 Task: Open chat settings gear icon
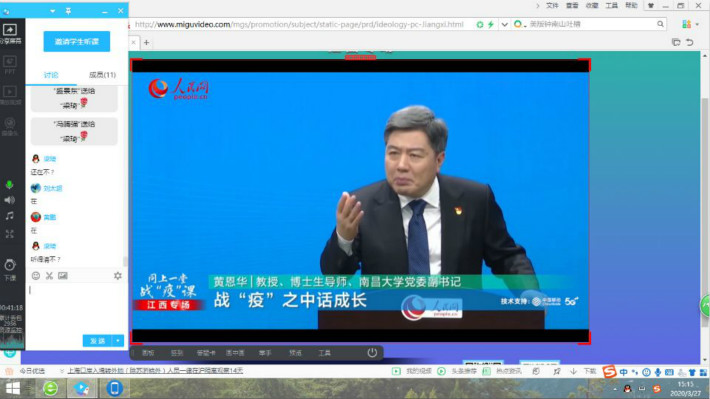coord(118,276)
